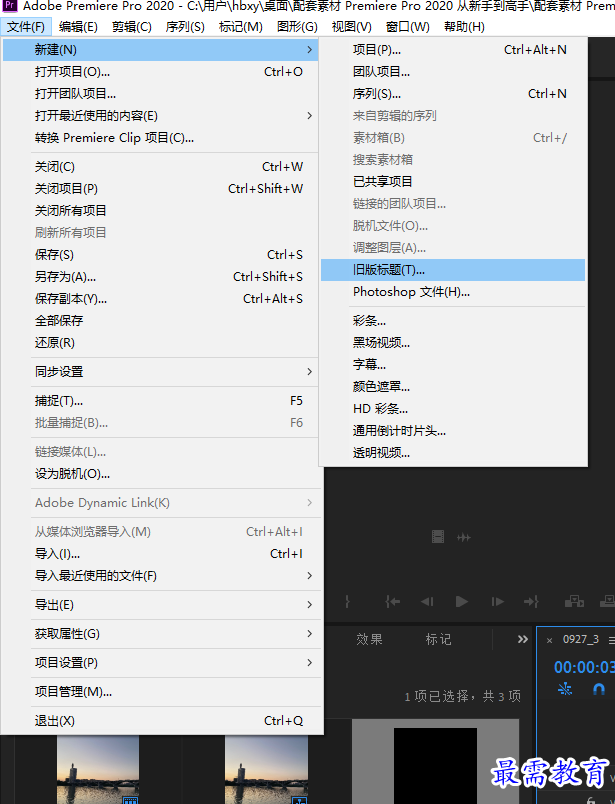Viewport: 615px width, 804px height.
Task: Expand 导入最近使用的文件(F) submenu
Action: click(309, 576)
